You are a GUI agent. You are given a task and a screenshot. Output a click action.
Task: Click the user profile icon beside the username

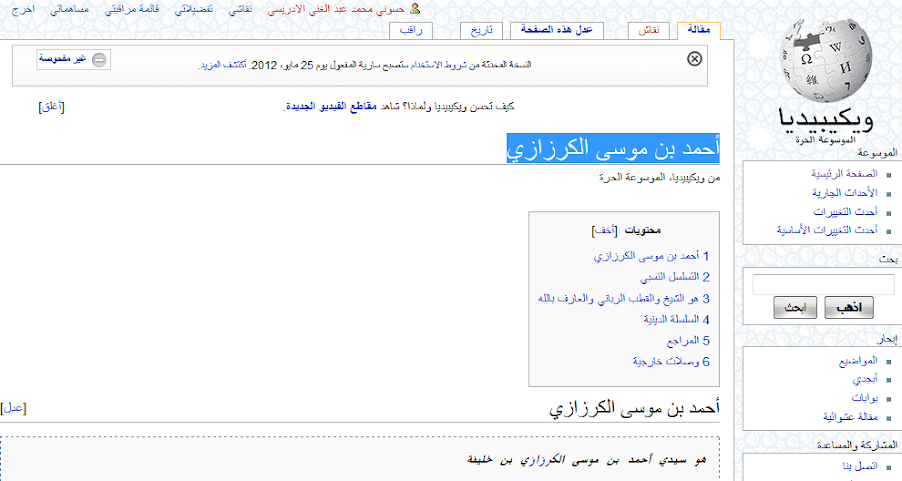pyautogui.click(x=415, y=8)
